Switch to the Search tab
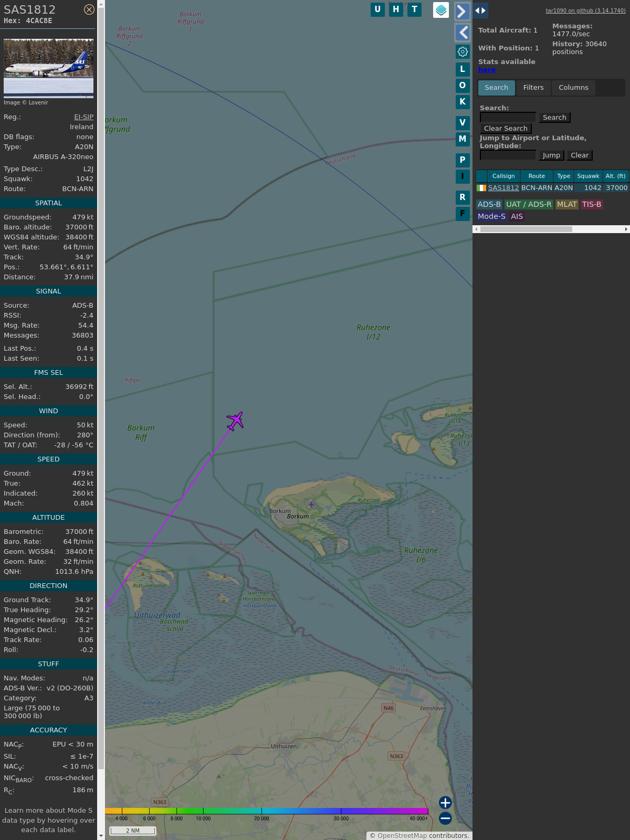 (496, 88)
